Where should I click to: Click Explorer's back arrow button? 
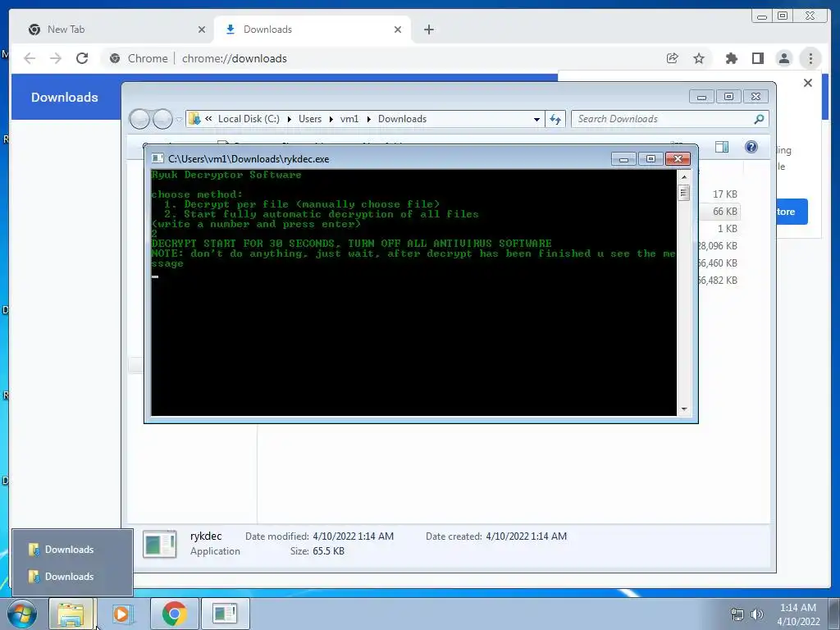[139, 119]
